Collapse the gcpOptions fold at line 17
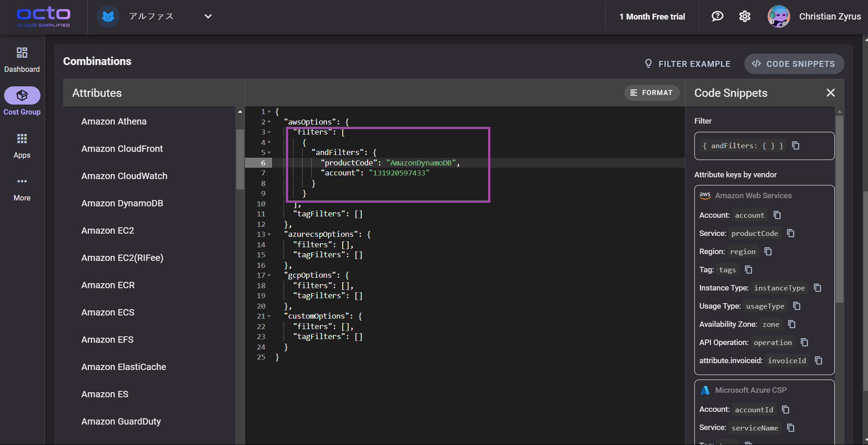The image size is (868, 445). [x=269, y=275]
